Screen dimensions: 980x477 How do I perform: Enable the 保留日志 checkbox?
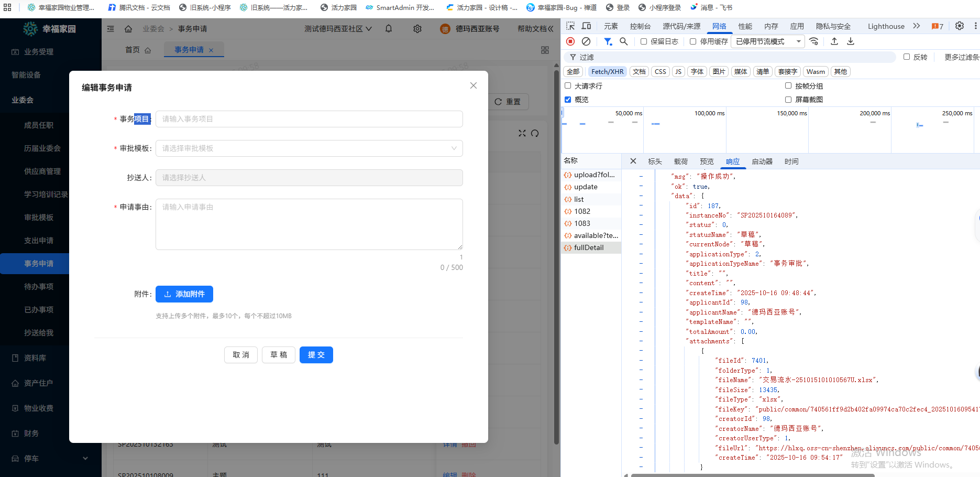pyautogui.click(x=644, y=41)
